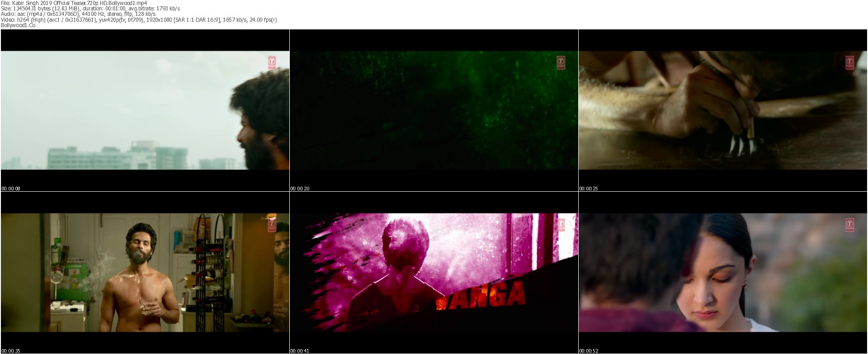Select the woman with closed eyes thumbnail
The width and height of the screenshot is (868, 354).
[x=723, y=273]
